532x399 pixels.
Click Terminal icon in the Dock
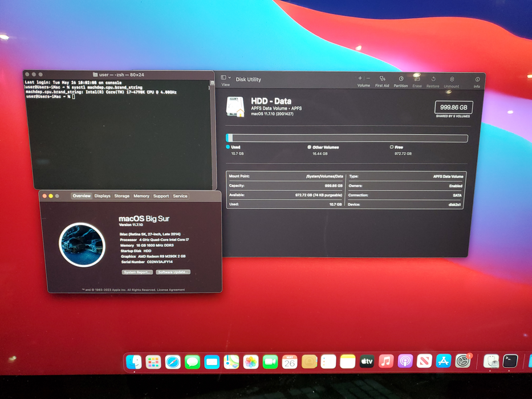coord(510,361)
